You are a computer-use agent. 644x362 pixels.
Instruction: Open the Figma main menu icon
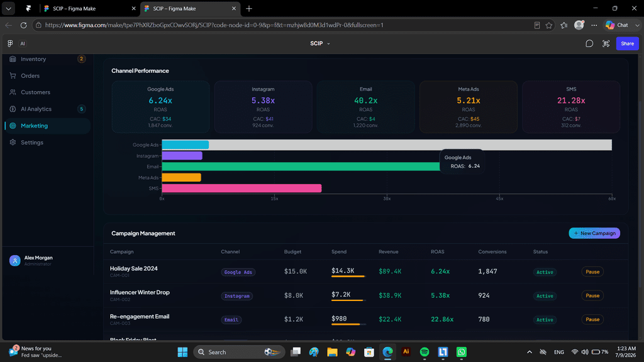pyautogui.click(x=10, y=43)
